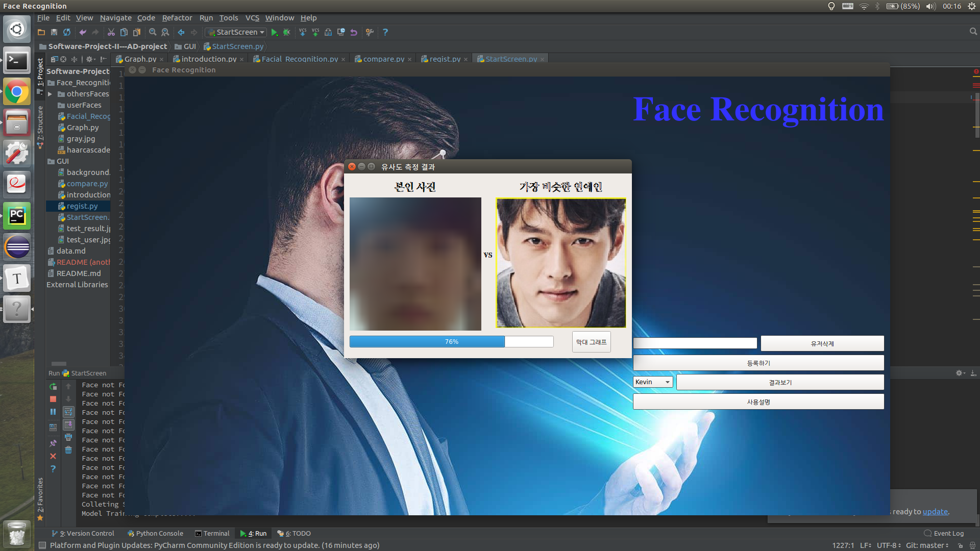Click the Clear All trash icon in the Run panel

pyautogui.click(x=68, y=450)
